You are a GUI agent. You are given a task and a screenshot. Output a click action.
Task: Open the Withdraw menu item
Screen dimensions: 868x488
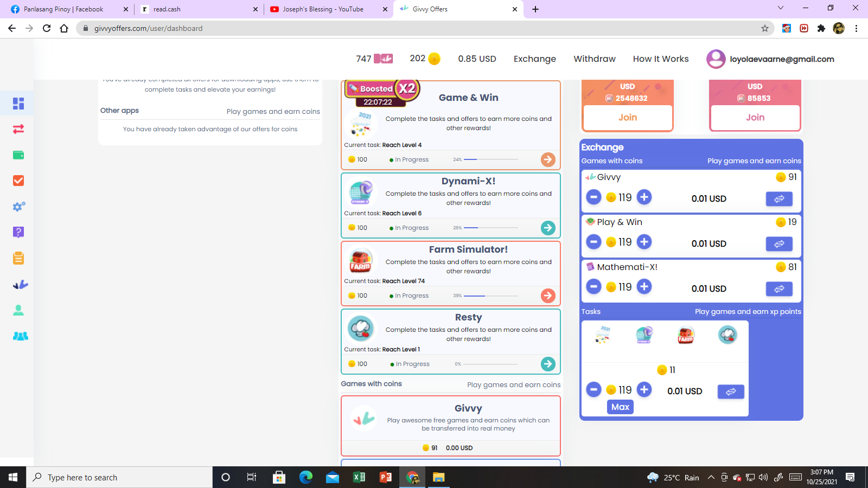595,59
